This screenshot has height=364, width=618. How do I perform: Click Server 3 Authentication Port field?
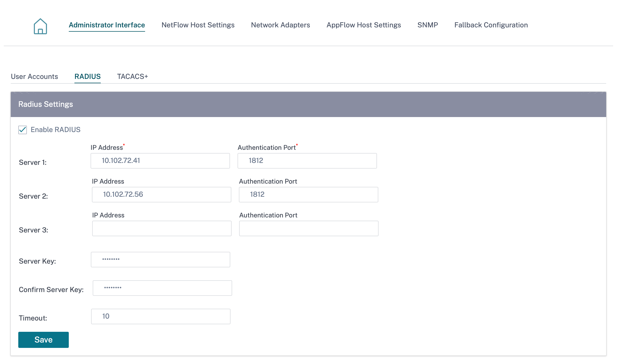tap(309, 228)
